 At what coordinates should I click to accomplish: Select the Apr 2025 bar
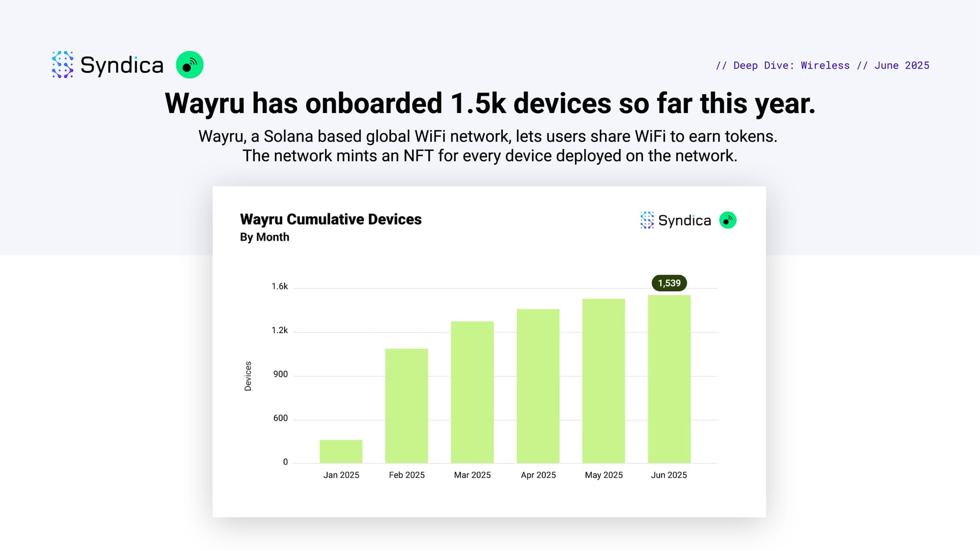point(538,385)
